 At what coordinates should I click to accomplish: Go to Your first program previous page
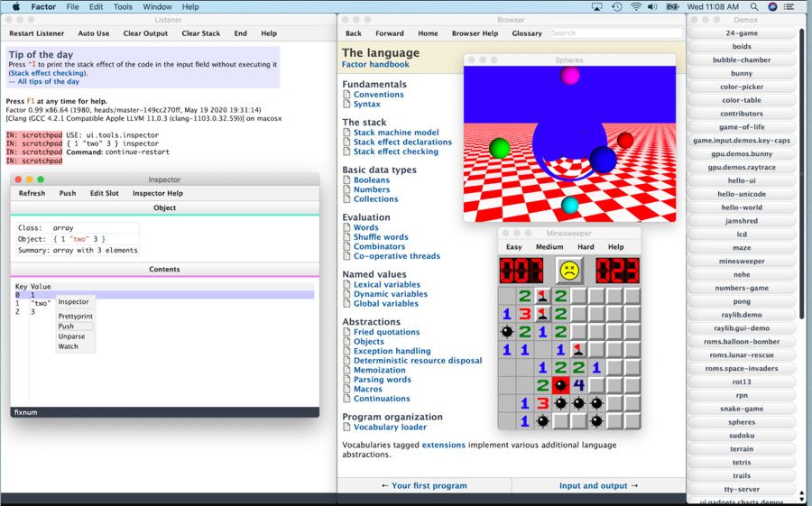coord(424,486)
